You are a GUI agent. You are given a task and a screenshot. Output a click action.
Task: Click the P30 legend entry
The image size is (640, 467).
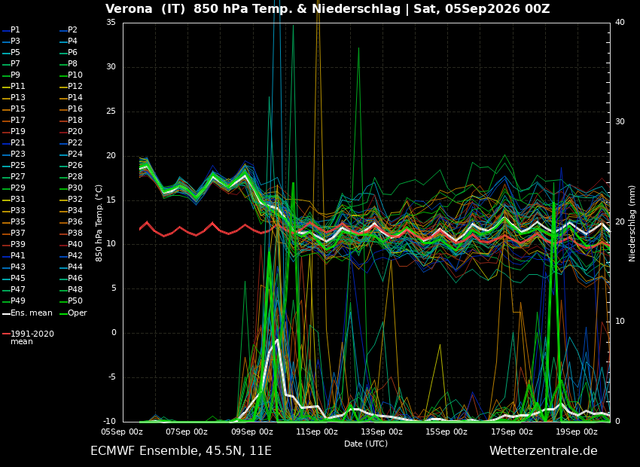[71, 188]
